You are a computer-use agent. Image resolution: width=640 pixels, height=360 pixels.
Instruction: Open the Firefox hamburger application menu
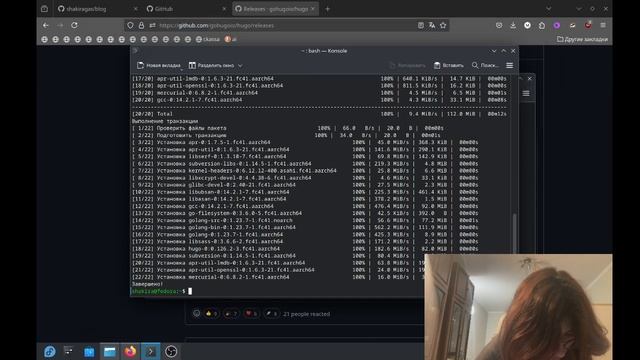click(603, 25)
